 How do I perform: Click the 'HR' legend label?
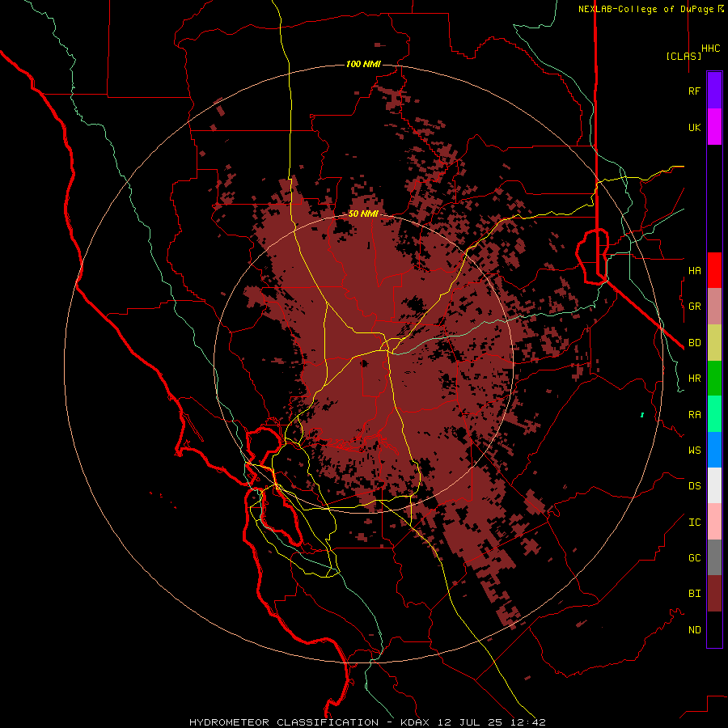pos(694,379)
